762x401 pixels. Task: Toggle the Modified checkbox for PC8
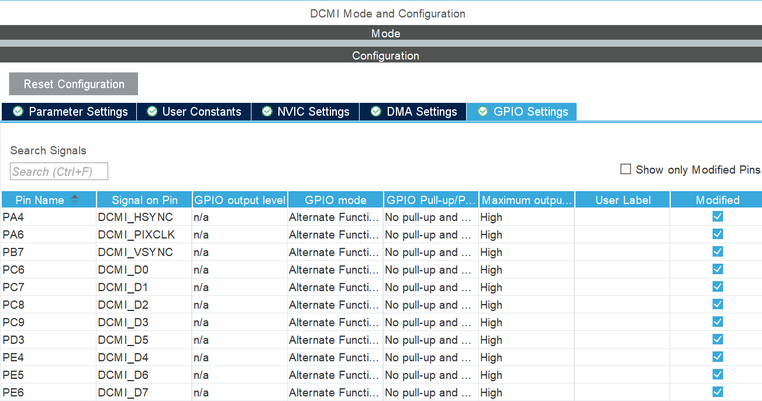pyautogui.click(x=717, y=304)
